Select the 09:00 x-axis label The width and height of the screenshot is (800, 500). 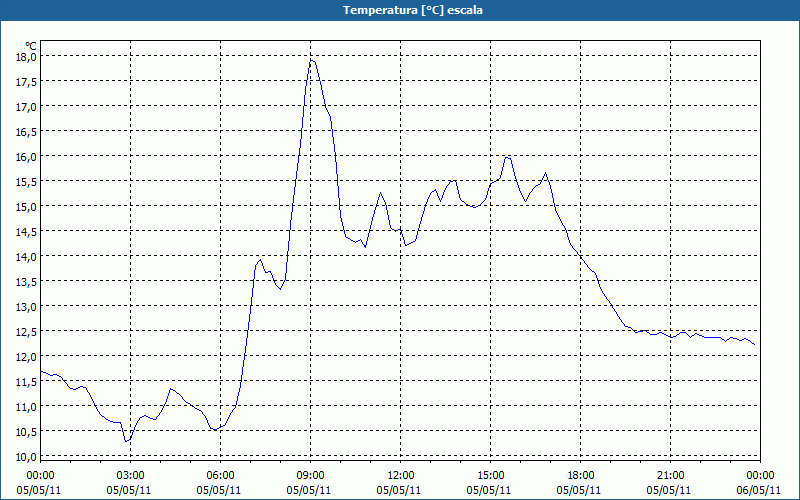(311, 476)
